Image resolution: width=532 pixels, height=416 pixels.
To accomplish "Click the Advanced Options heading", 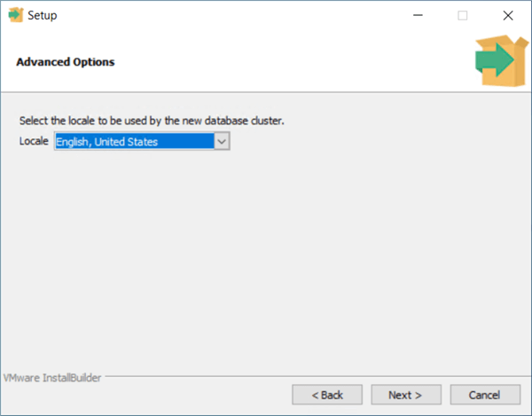I will [x=66, y=62].
